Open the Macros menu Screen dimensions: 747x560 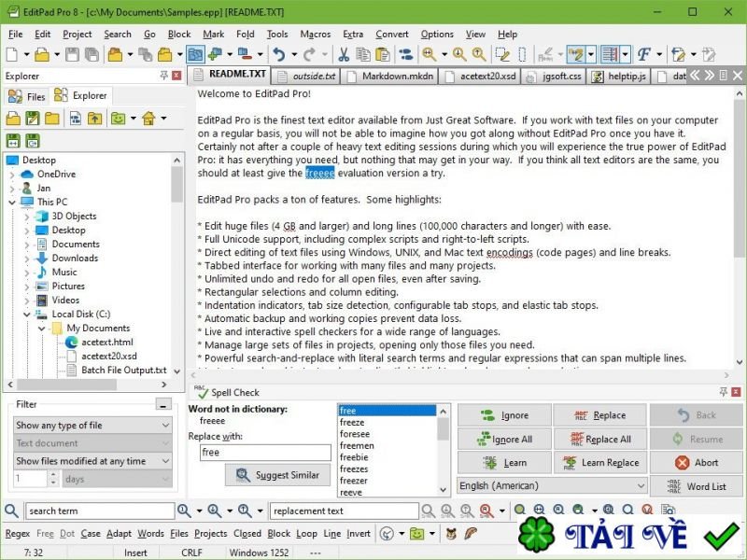point(315,35)
